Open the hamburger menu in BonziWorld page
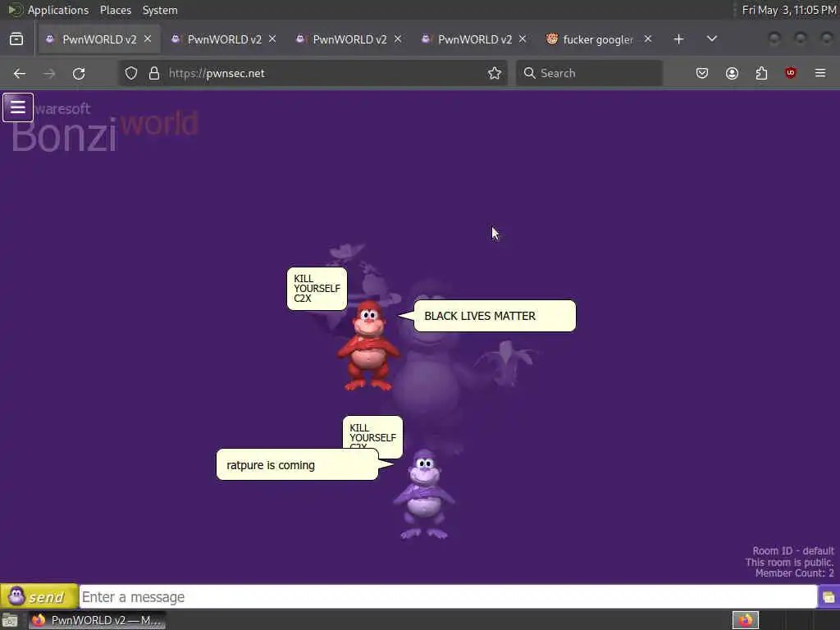840x630 pixels. pos(18,107)
